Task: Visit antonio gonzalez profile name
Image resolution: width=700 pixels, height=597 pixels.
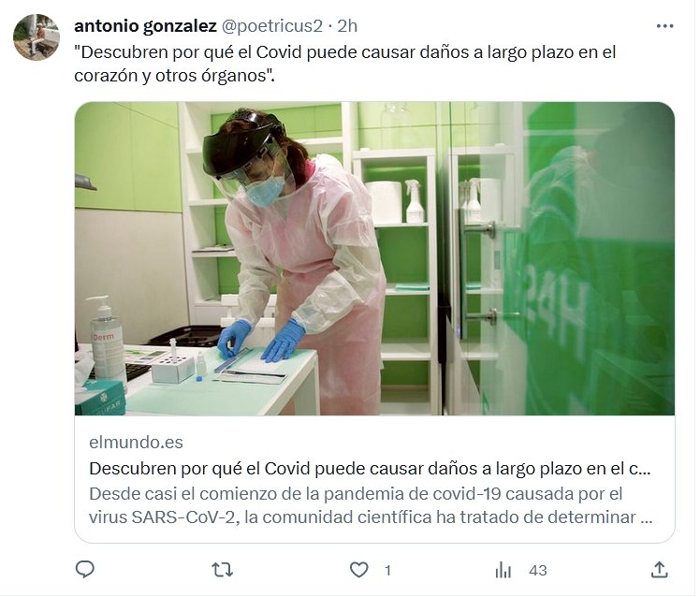Action: click(x=145, y=26)
